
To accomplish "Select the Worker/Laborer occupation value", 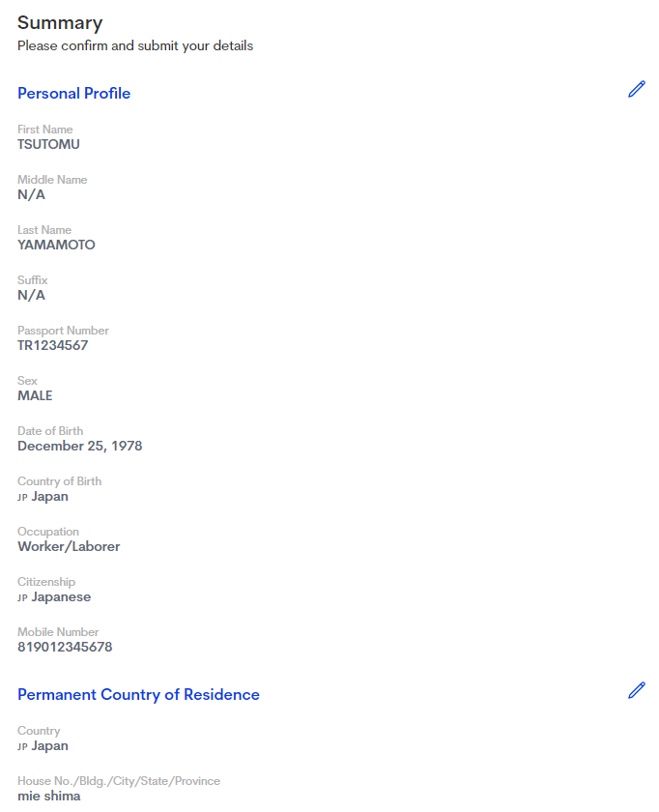I will click(69, 547).
